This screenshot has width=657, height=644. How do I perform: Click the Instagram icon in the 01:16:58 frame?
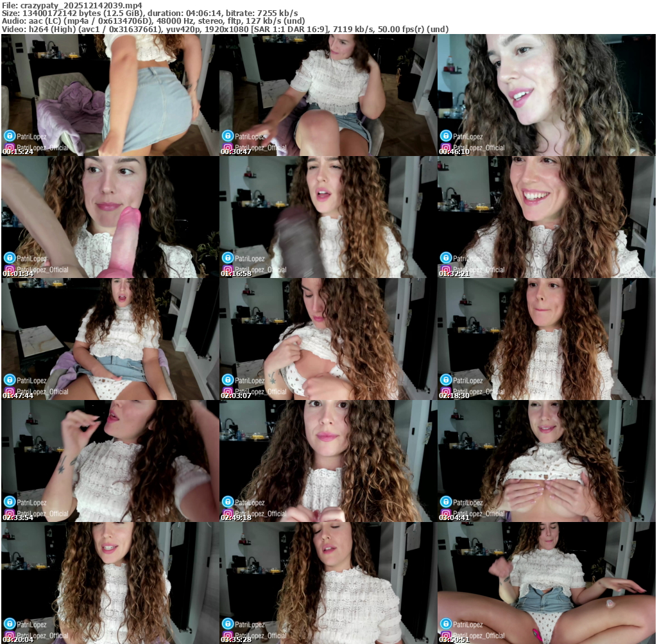tap(226, 270)
